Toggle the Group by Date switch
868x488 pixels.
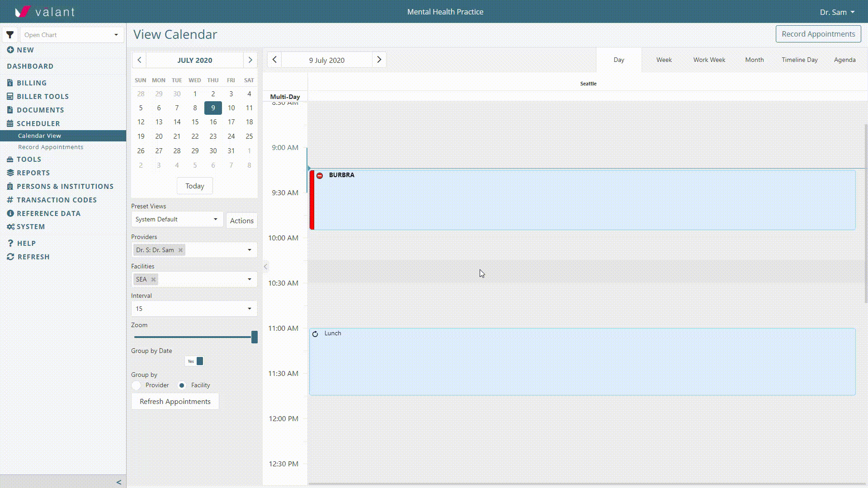(x=195, y=361)
